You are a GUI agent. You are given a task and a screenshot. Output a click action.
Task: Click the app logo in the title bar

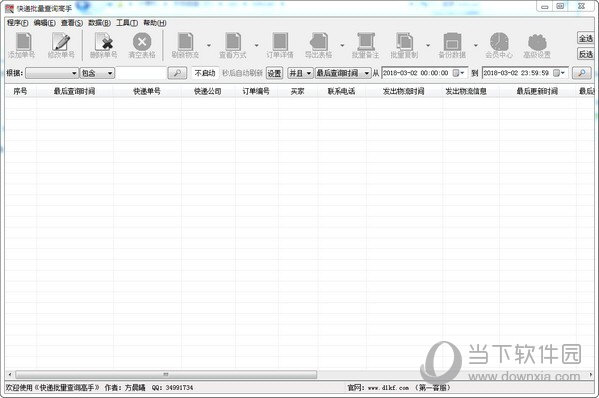[x=9, y=8]
